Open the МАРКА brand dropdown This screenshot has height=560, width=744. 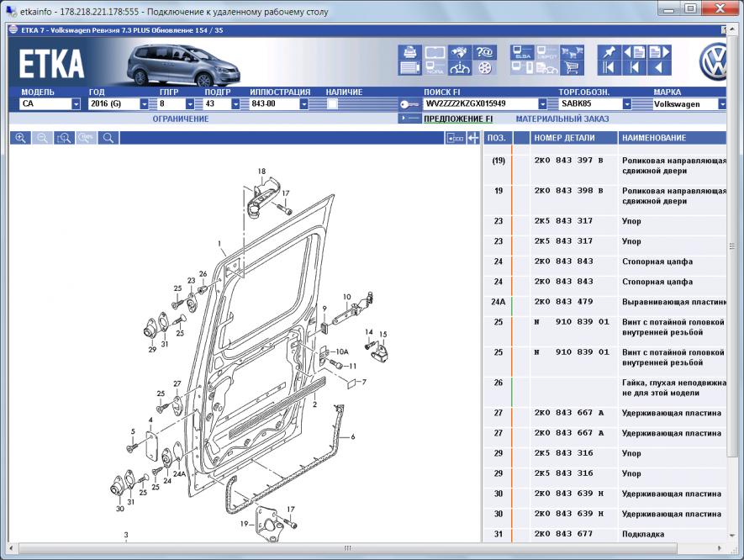pyautogui.click(x=722, y=104)
